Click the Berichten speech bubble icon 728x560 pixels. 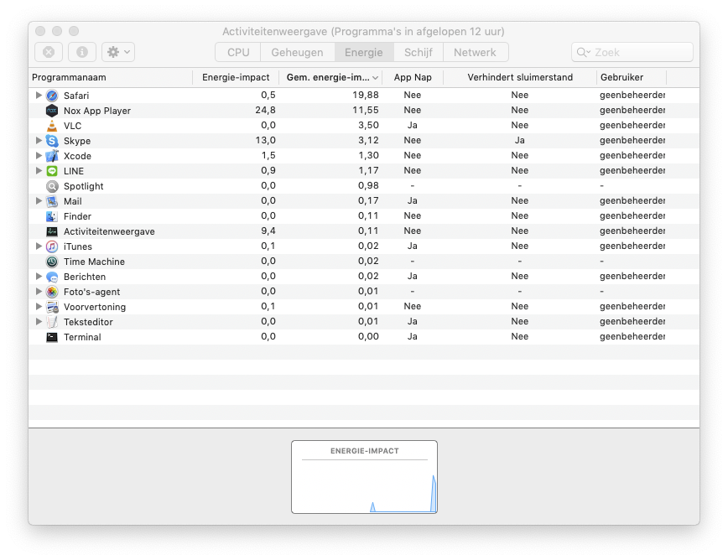[x=52, y=277]
